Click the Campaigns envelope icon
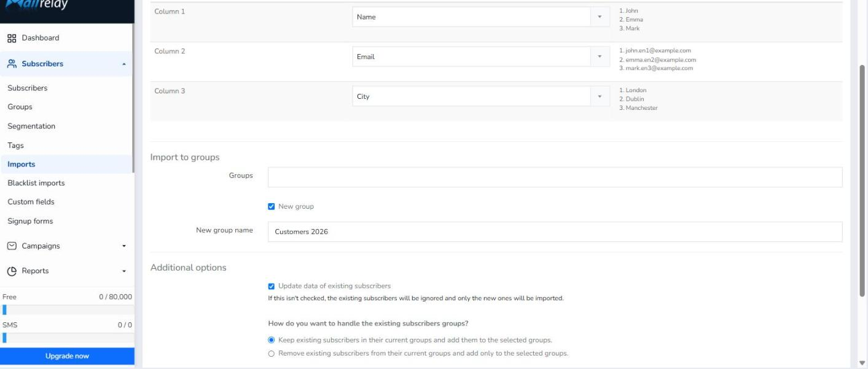This screenshot has height=369, width=868. [12, 246]
